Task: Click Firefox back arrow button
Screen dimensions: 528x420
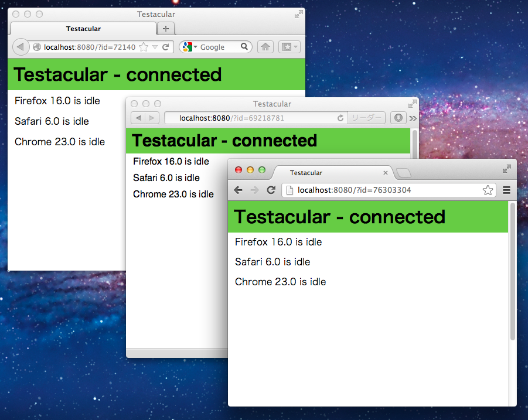Action: pos(20,47)
